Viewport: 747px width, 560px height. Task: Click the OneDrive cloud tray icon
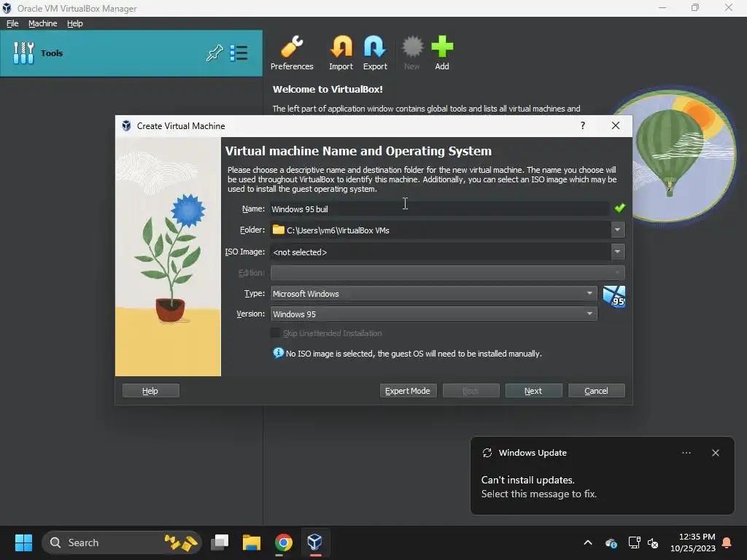[x=611, y=542]
